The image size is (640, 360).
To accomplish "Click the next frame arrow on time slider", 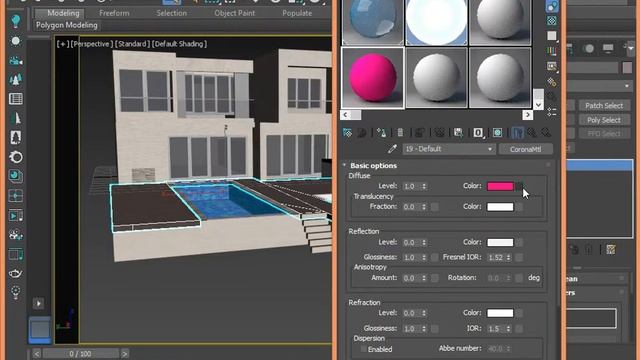I will click(x=125, y=353).
